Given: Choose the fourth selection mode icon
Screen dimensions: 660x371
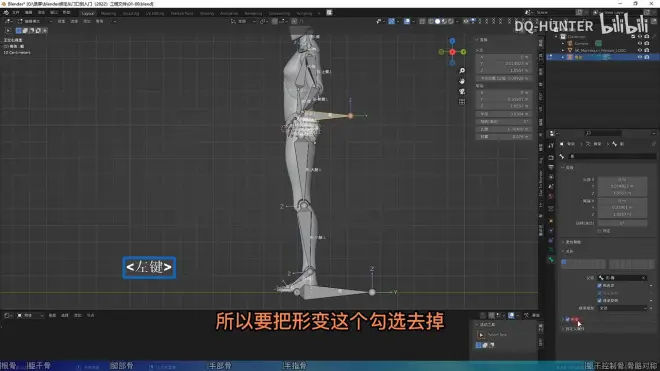Looking at the screenshot, I should (x=38, y=30).
